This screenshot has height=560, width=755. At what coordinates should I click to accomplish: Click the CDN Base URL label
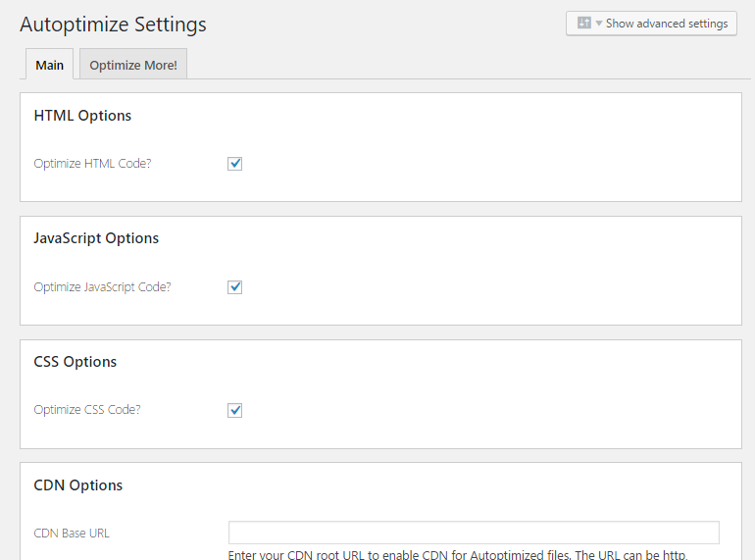pos(72,534)
